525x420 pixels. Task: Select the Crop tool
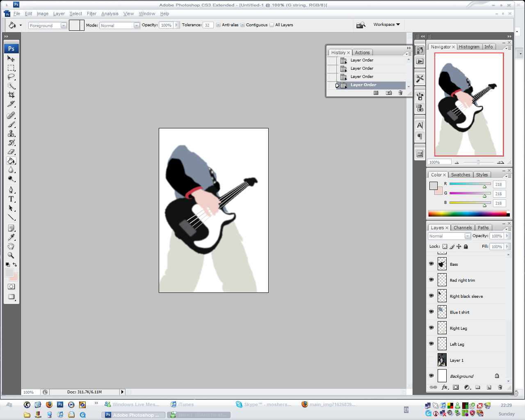pos(11,95)
